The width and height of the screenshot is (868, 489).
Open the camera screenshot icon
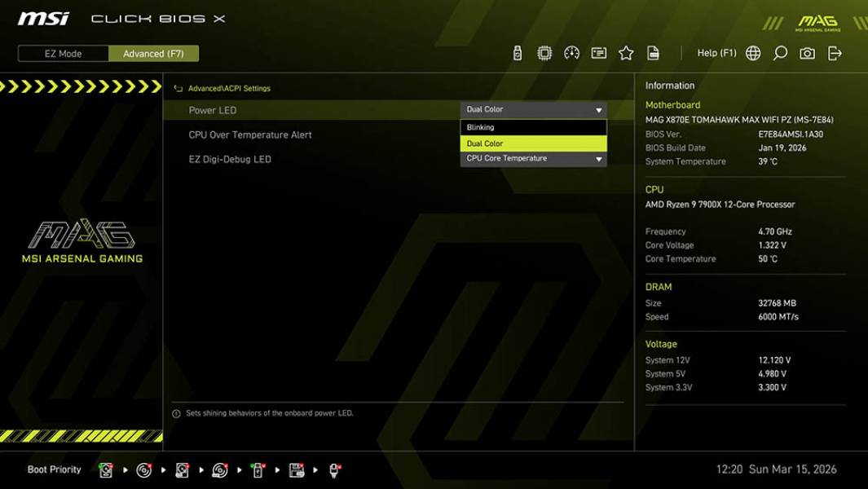tap(805, 52)
